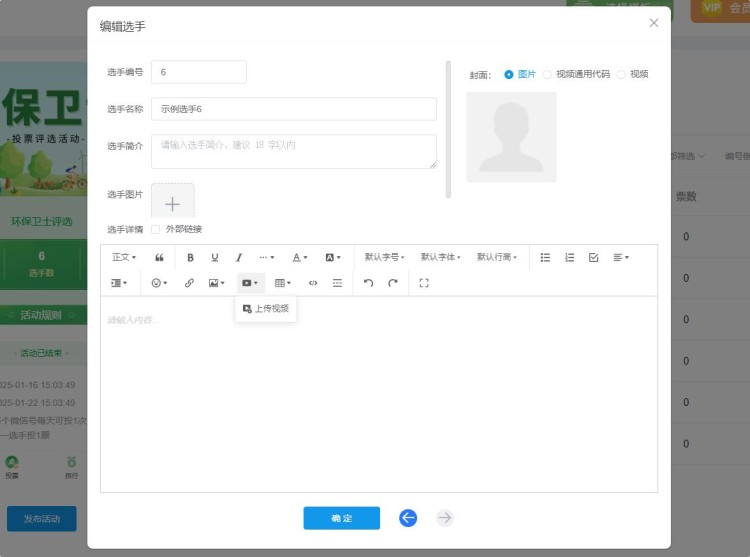
Task: Choose 上传视频 from the video menu
Action: [x=267, y=309]
